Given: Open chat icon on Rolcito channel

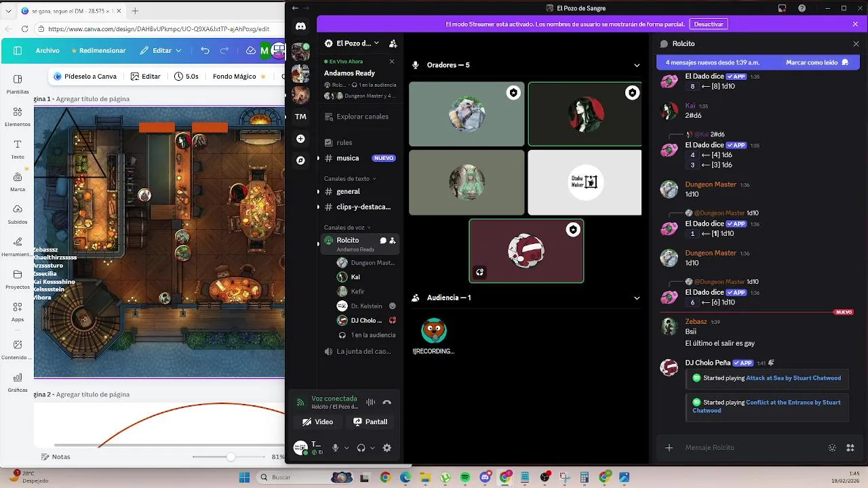Looking at the screenshot, I should point(383,240).
